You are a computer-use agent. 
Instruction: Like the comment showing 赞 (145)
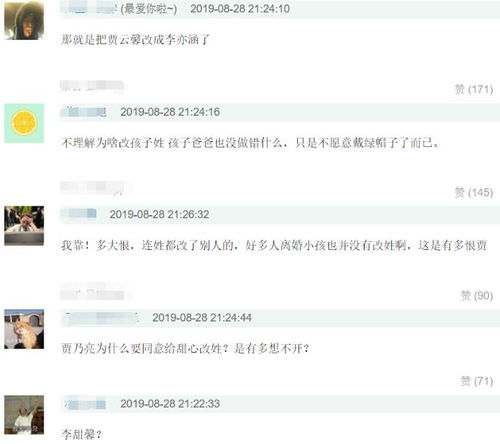click(474, 192)
